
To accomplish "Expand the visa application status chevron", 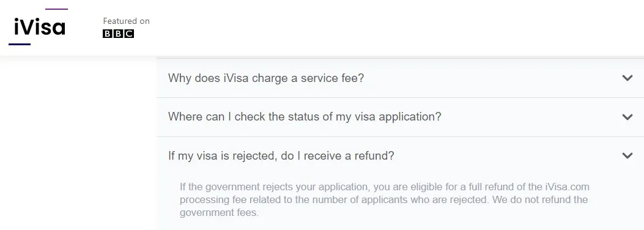I will tap(627, 117).
